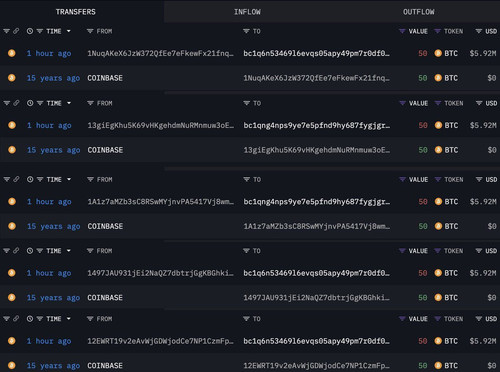Click Bitcoin chain icon left of 13giEgKhu sender row
Screen dimensions: 500x372
12,125
